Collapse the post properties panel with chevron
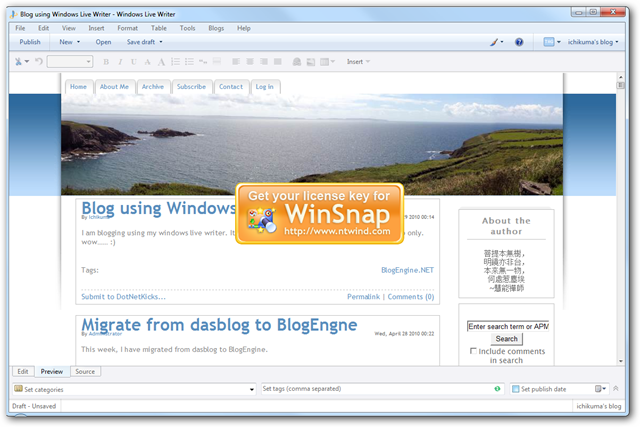Viewport: 640px width, 427px height. pos(616,389)
